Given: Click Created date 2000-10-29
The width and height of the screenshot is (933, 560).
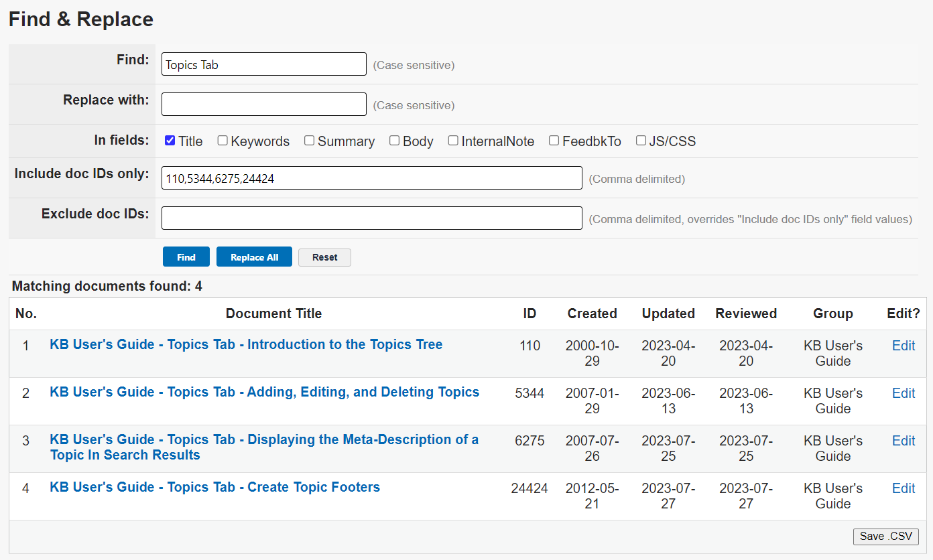Looking at the screenshot, I should 592,353.
